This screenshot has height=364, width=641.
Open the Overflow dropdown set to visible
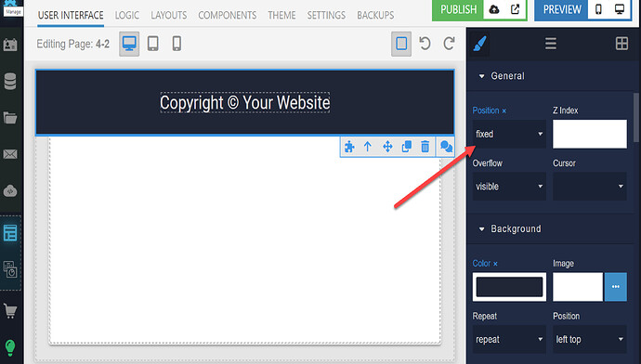tap(509, 187)
